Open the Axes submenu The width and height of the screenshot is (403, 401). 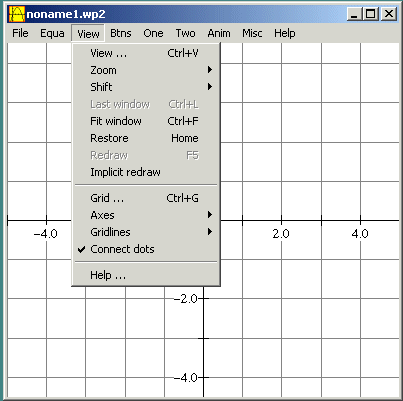(146, 215)
